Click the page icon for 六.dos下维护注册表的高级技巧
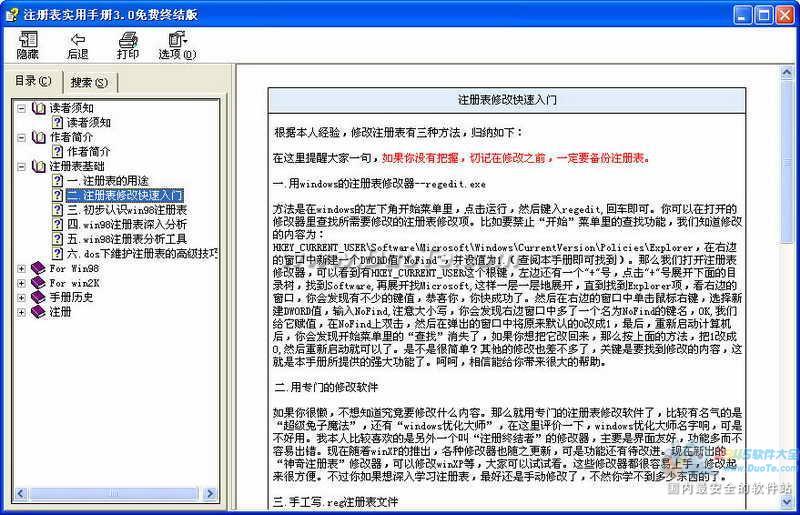This screenshot has height=515, width=800. coord(58,253)
